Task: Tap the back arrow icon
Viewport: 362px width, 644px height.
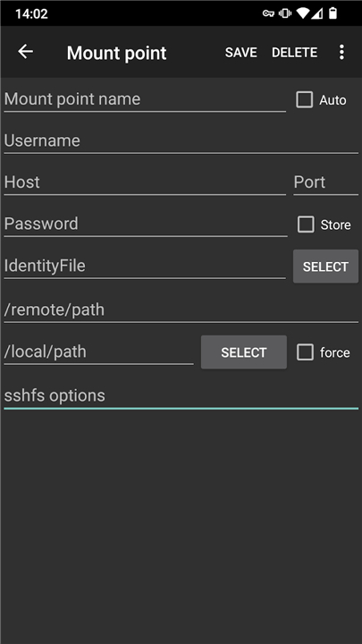Action: [x=25, y=52]
